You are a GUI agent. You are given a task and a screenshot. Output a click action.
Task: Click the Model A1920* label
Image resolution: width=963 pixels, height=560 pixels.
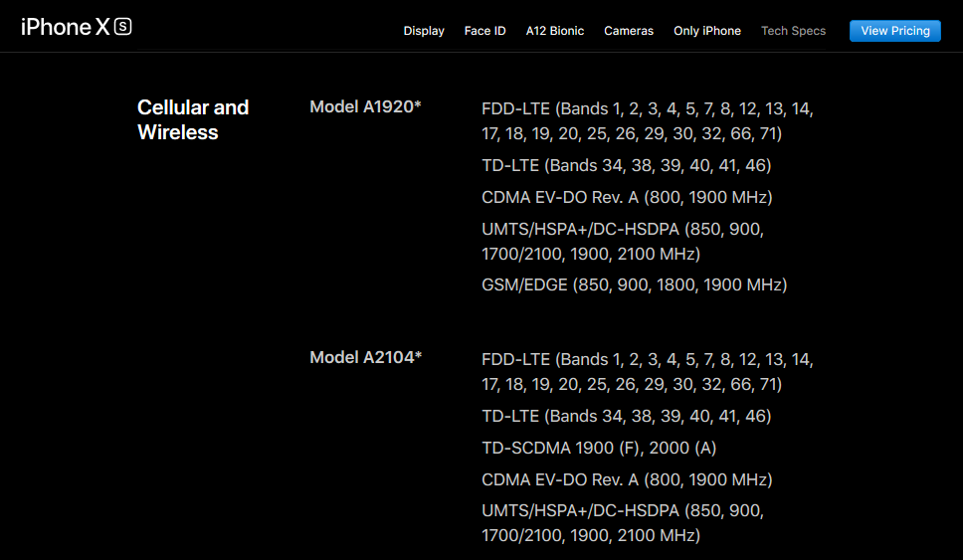365,106
